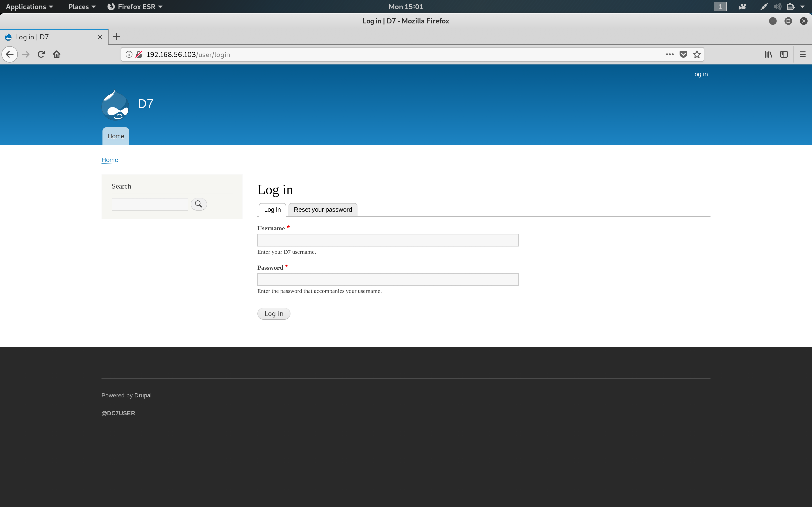Click the Username input field
Viewport: 812px width, 507px height.
pos(388,240)
